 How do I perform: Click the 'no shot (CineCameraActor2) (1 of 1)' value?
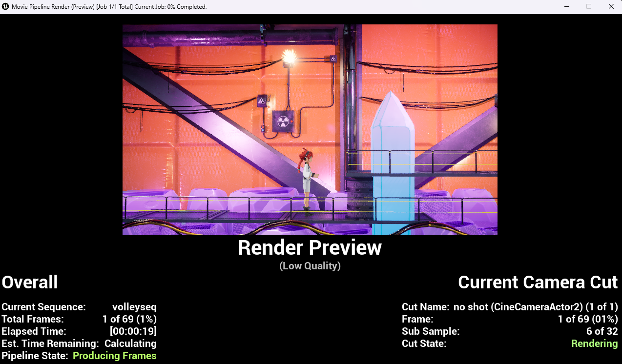click(x=536, y=307)
